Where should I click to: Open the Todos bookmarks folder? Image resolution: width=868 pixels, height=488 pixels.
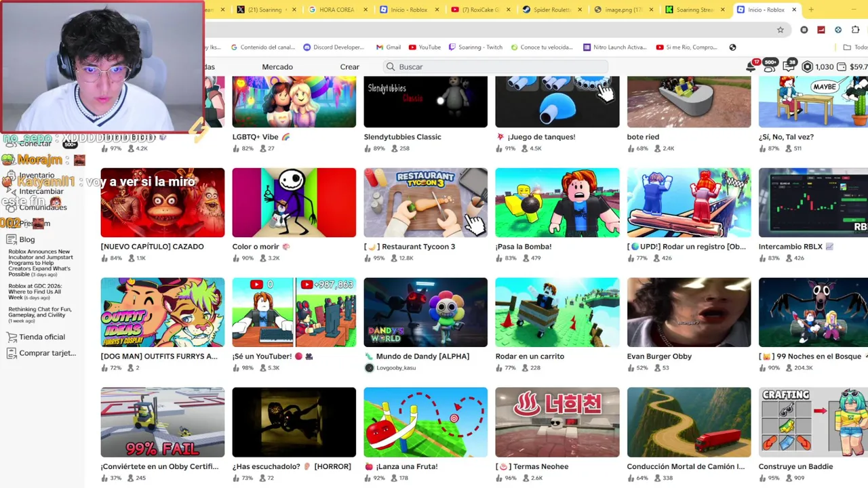click(855, 47)
